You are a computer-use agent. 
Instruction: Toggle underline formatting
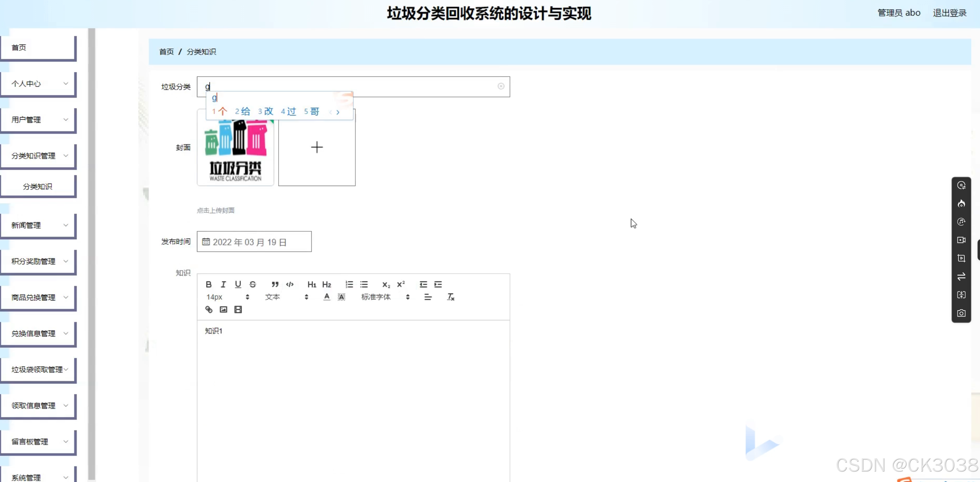pyautogui.click(x=238, y=284)
